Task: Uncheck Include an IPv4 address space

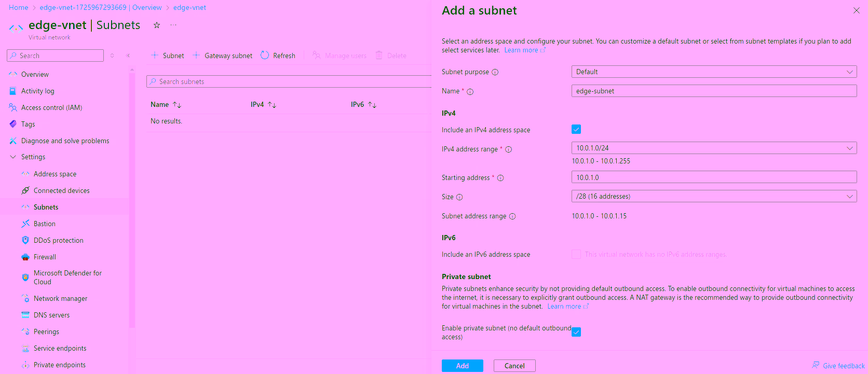Action: click(576, 129)
